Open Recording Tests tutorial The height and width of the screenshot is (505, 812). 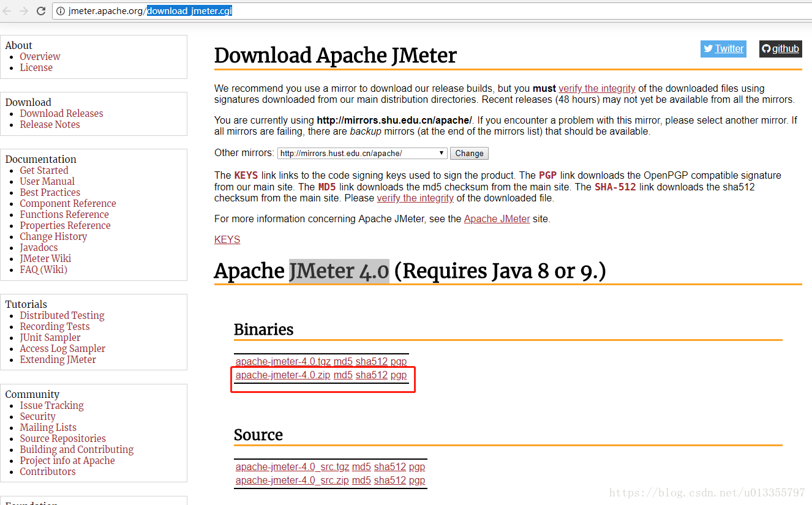[55, 326]
